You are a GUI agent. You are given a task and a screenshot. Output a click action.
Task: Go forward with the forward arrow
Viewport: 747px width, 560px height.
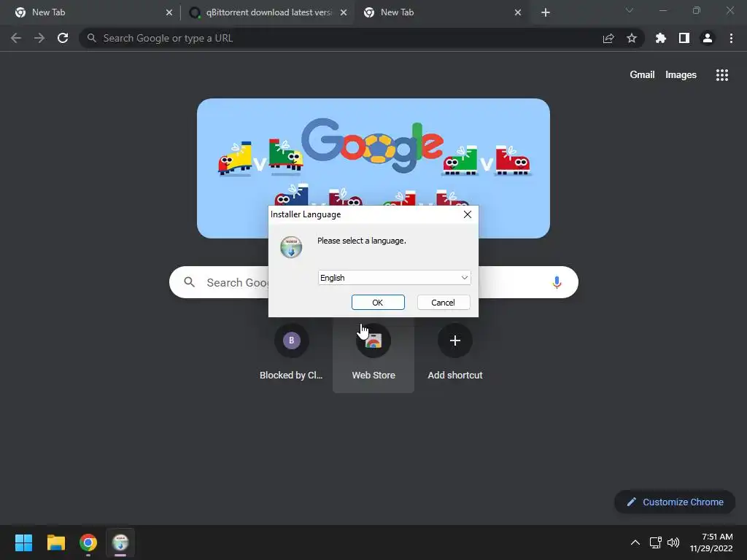(x=39, y=38)
